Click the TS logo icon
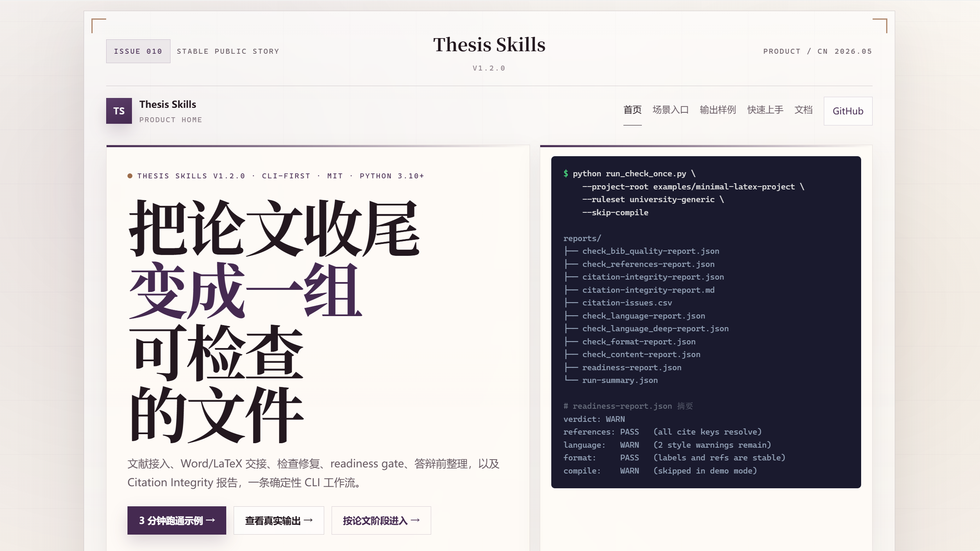 point(119,111)
